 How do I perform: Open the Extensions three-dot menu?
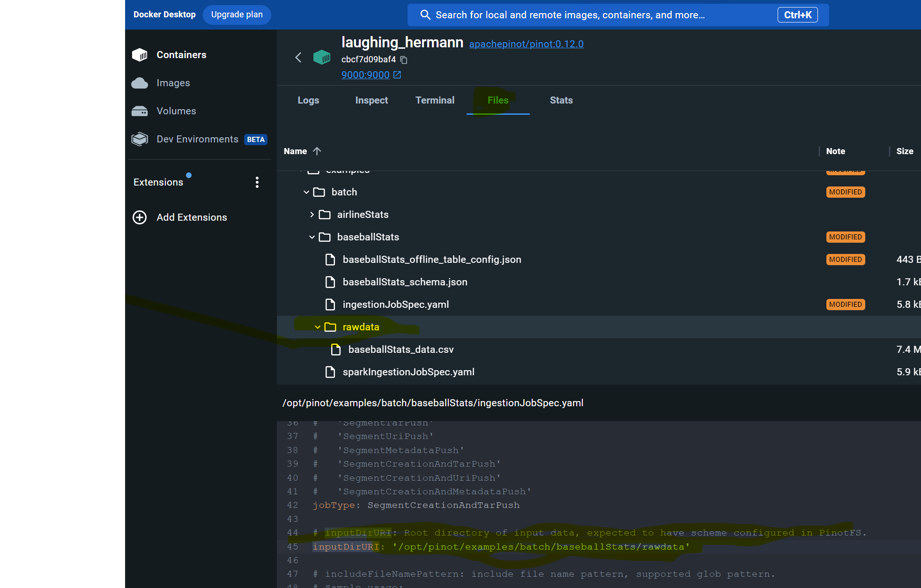[257, 182]
